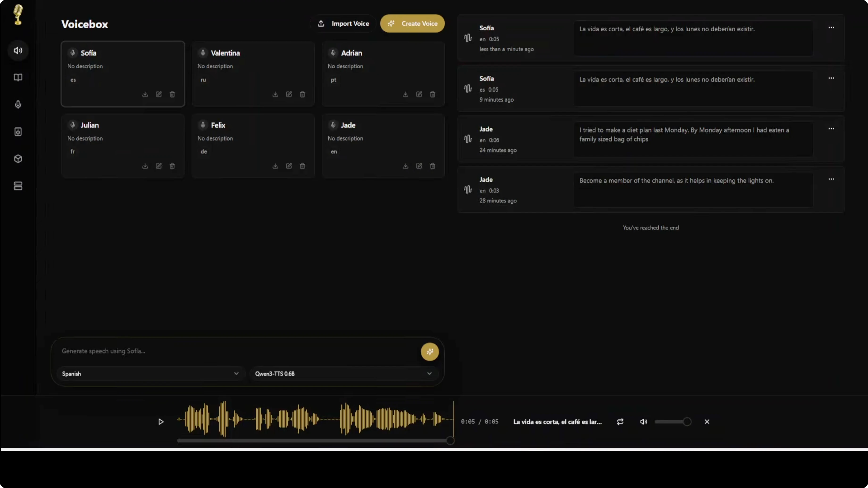Image resolution: width=868 pixels, height=488 pixels.
Task: Open the microphone tab in sidebar
Action: [x=18, y=104]
